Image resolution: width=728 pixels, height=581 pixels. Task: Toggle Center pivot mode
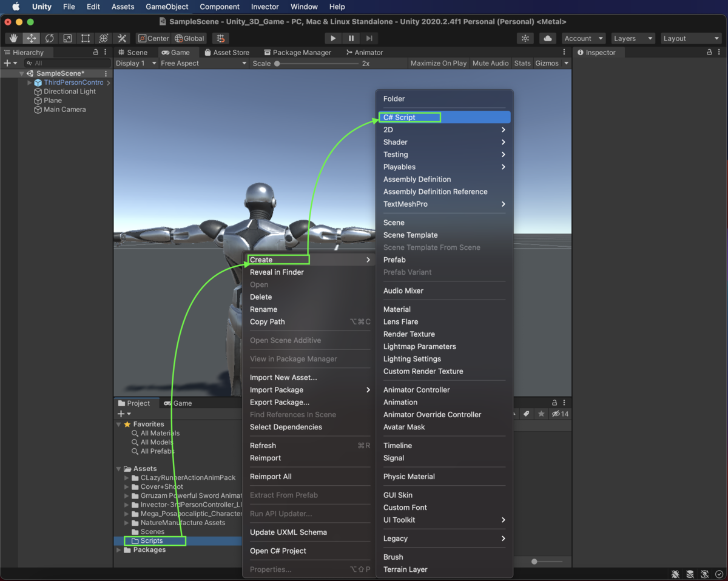[153, 38]
